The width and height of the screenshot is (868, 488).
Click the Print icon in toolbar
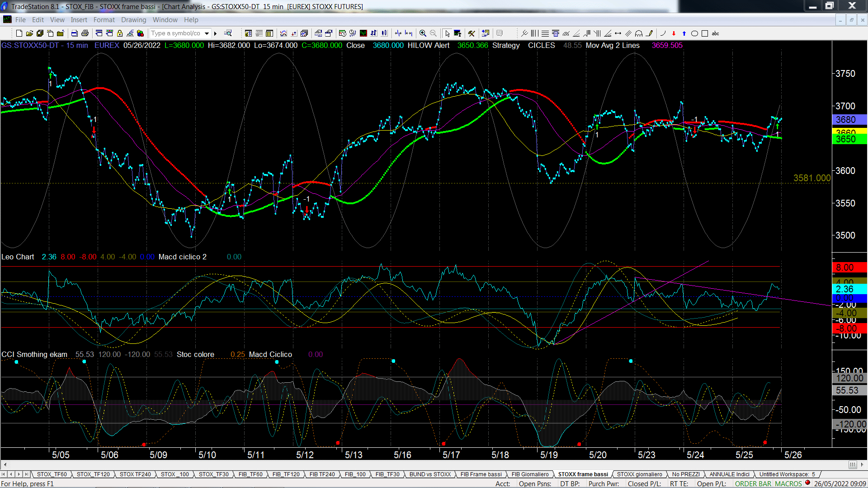coord(85,33)
